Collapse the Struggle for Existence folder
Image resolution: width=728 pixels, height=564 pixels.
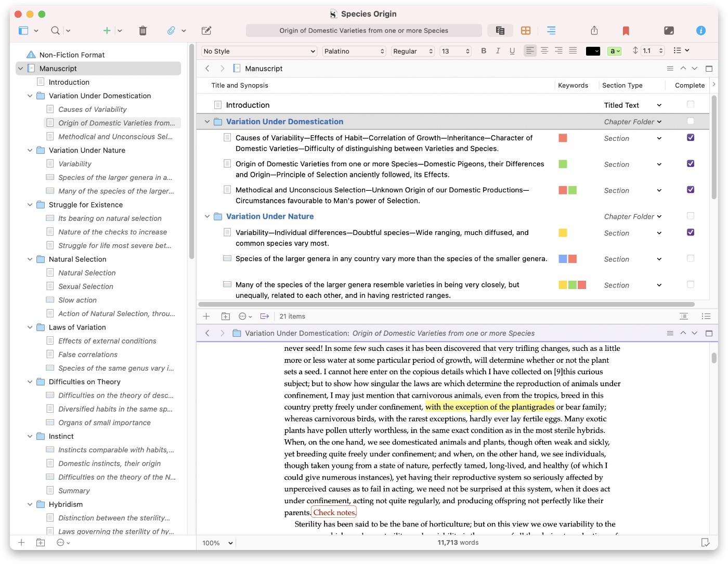[x=30, y=205]
